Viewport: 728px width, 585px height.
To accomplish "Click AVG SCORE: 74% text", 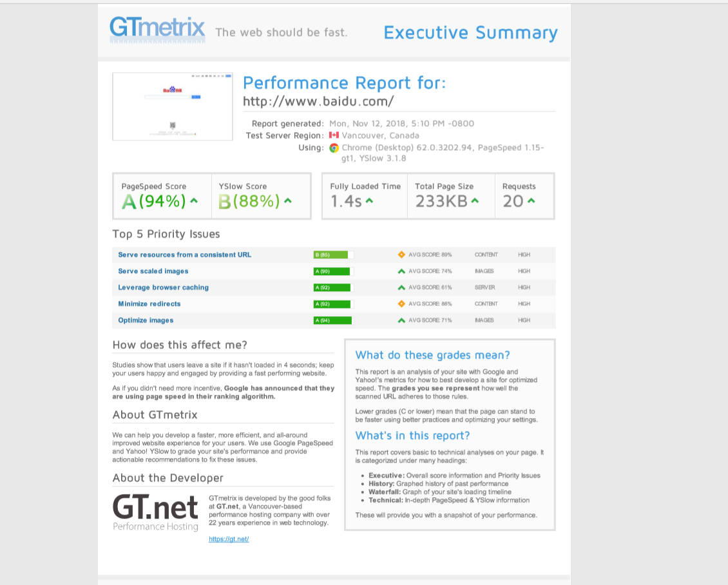I will click(430, 271).
